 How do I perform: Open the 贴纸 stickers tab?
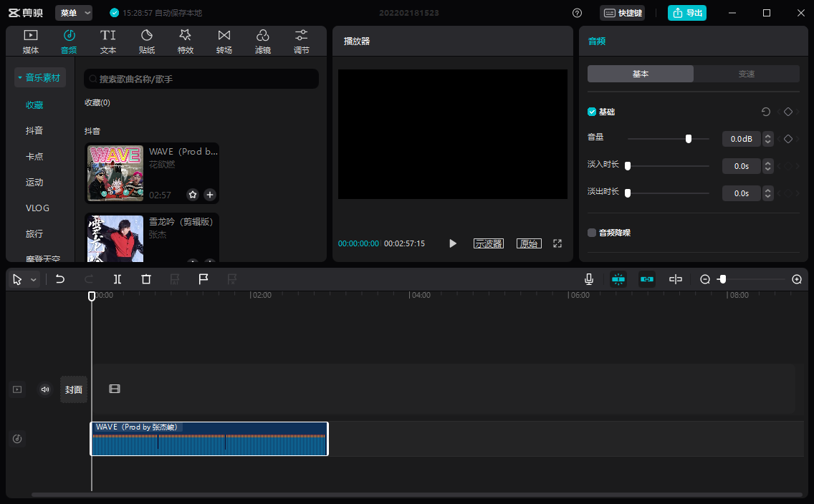tap(147, 42)
